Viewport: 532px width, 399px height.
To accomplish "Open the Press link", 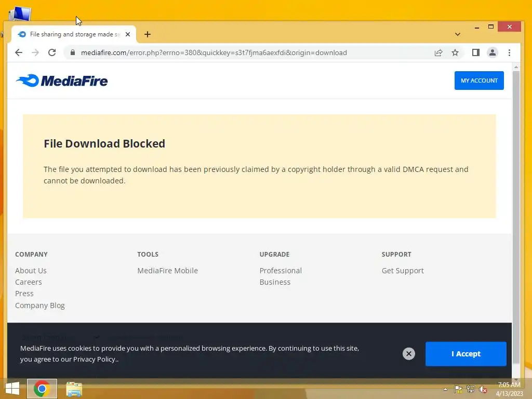I will pyautogui.click(x=24, y=294).
